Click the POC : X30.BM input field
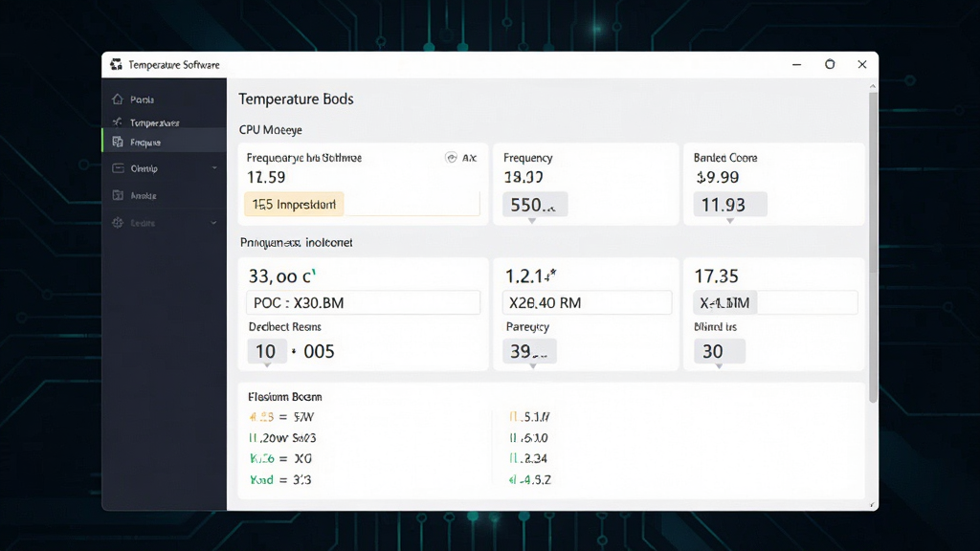Viewport: 980px width, 551px height. pos(363,303)
